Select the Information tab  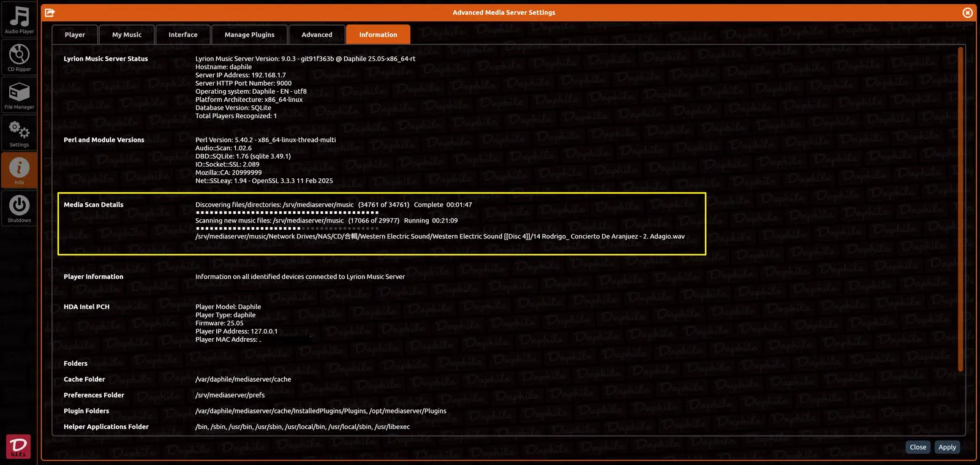[378, 35]
